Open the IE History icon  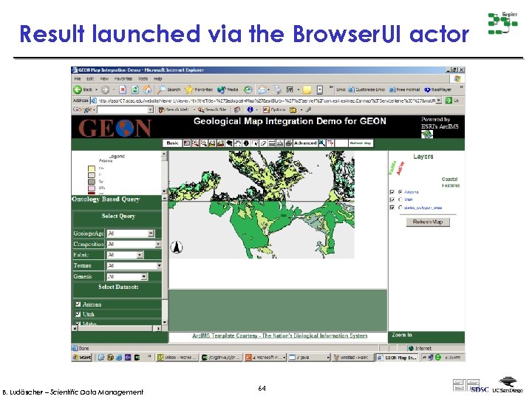[x=248, y=89]
